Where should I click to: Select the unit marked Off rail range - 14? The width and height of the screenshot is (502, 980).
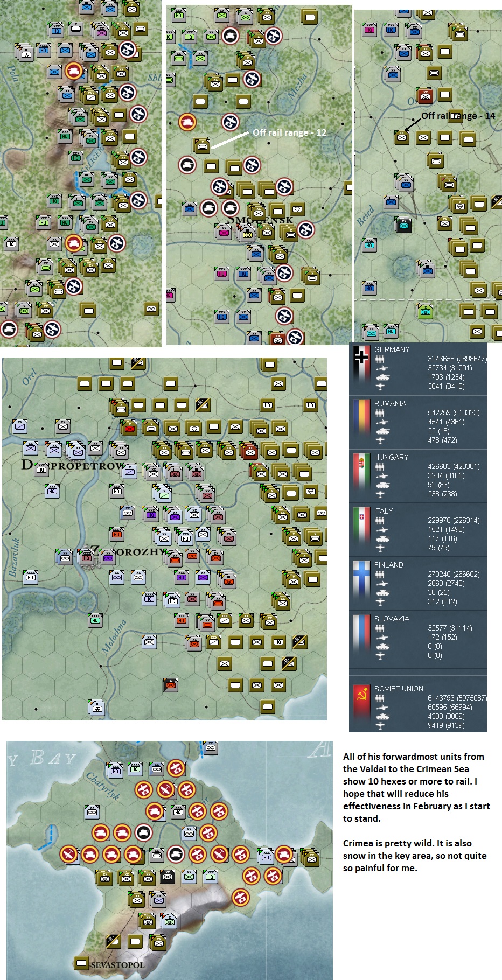tap(401, 137)
